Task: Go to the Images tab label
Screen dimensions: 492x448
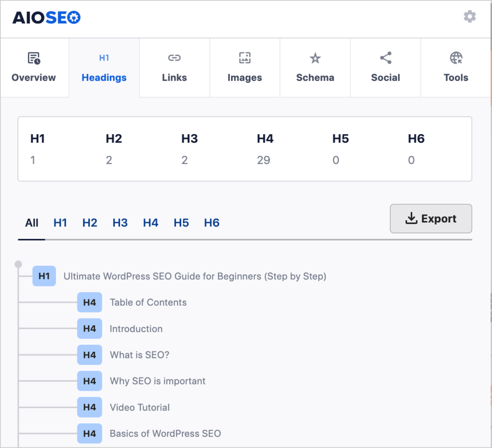Action: 245,78
